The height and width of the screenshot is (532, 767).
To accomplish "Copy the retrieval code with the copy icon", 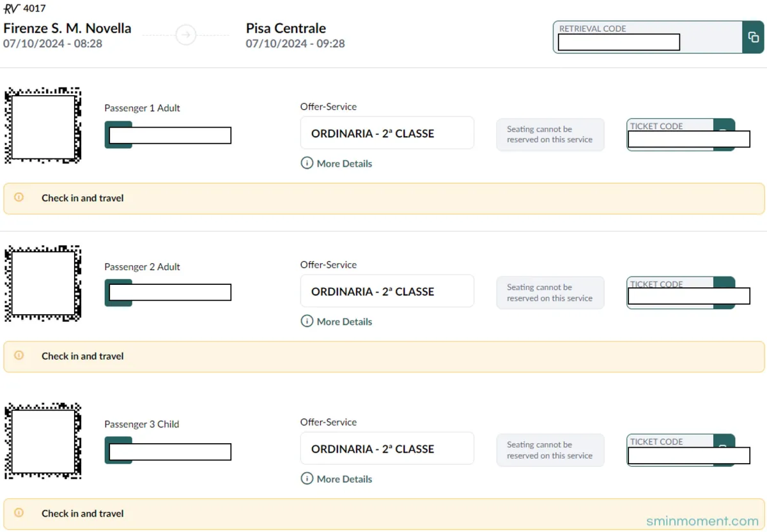I will point(753,37).
